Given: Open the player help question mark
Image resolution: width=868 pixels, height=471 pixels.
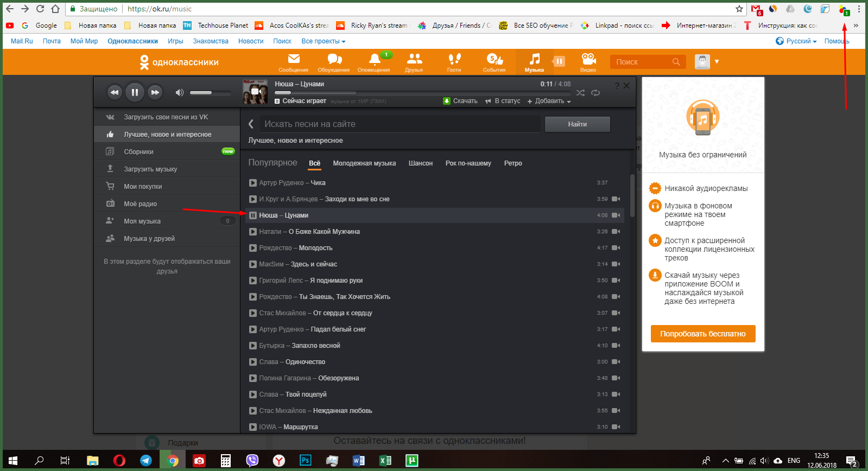Looking at the screenshot, I should point(617,86).
